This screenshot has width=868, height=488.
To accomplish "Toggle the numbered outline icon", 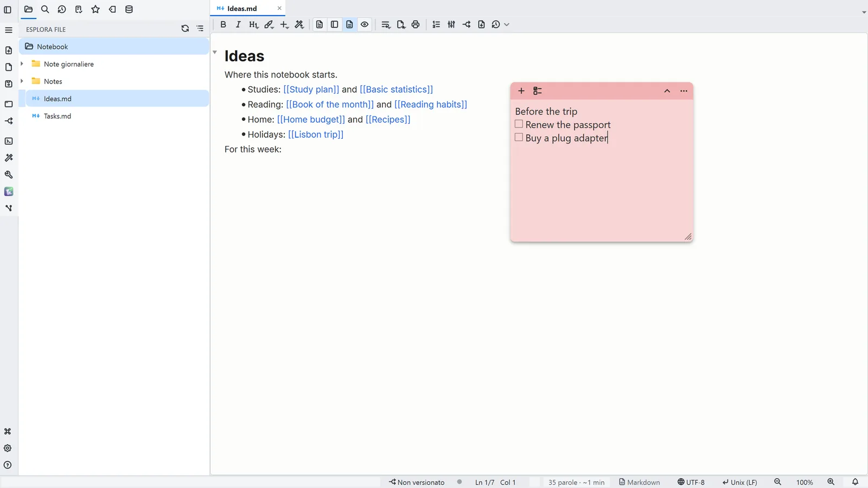I will [x=436, y=24].
